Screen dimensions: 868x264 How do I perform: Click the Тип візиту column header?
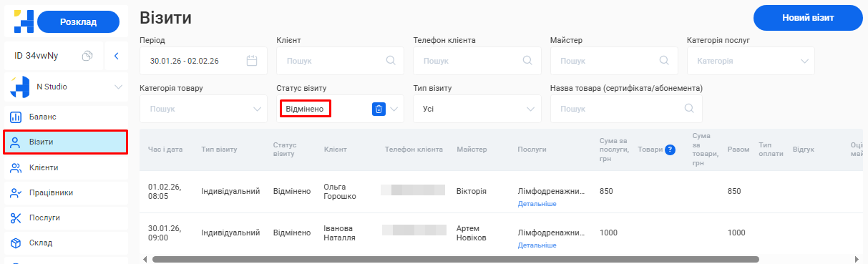pyautogui.click(x=219, y=150)
